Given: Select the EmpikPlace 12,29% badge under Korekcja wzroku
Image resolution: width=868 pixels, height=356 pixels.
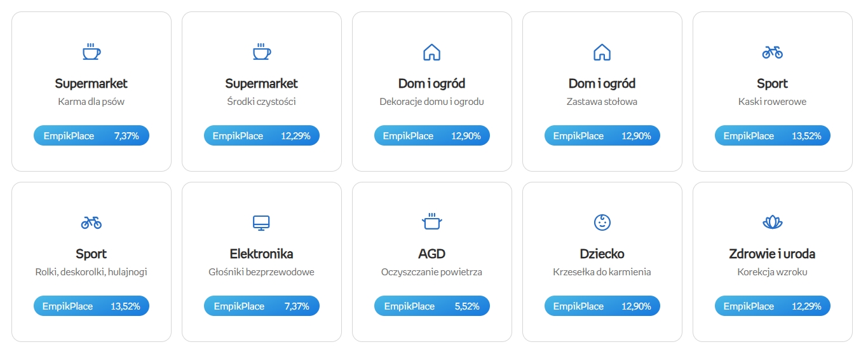Looking at the screenshot, I should [x=773, y=306].
